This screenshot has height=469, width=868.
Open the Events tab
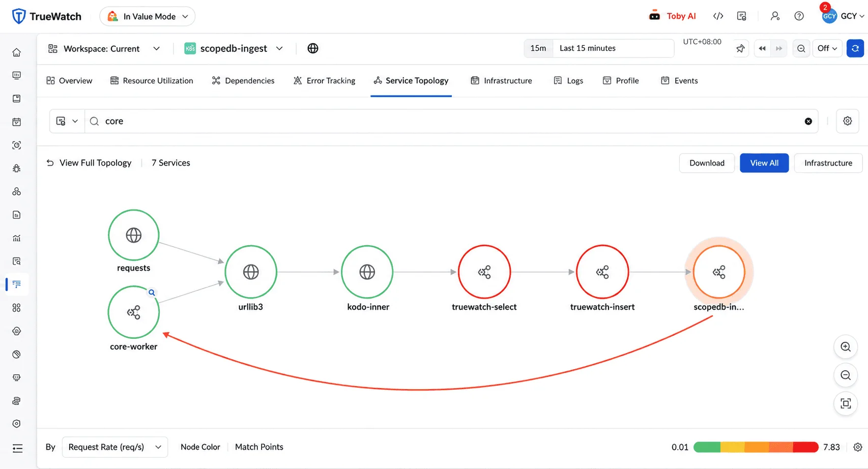(679, 80)
